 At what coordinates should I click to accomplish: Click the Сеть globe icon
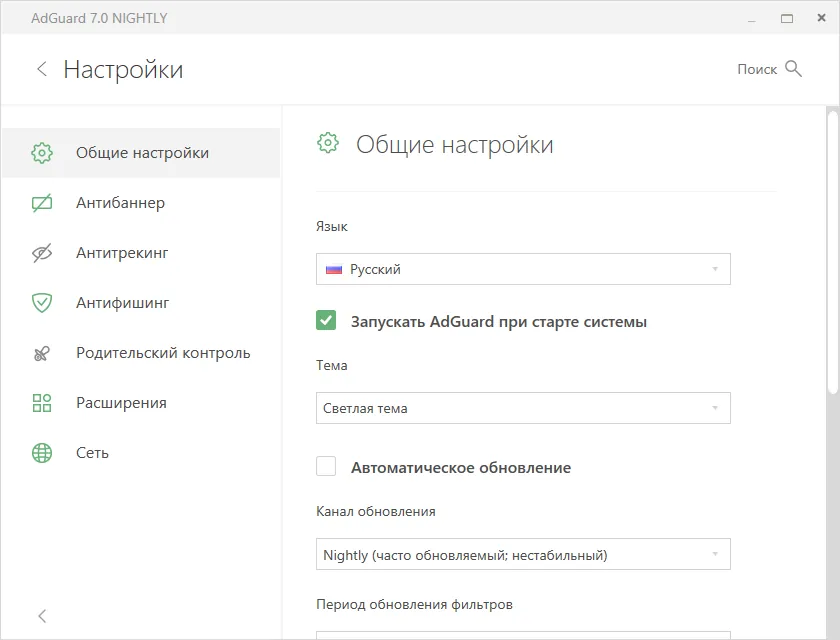(x=42, y=453)
